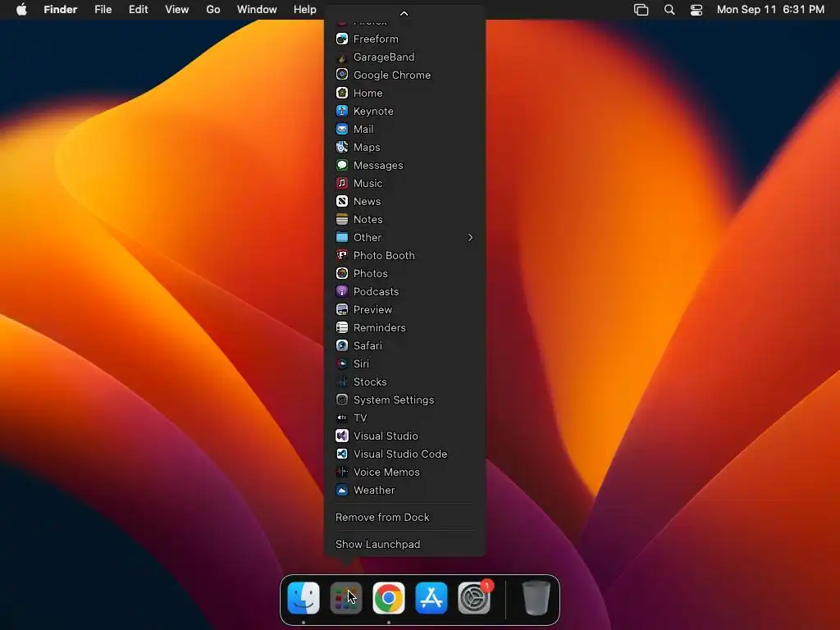Click the Voice Memos icon in the list

(342, 472)
